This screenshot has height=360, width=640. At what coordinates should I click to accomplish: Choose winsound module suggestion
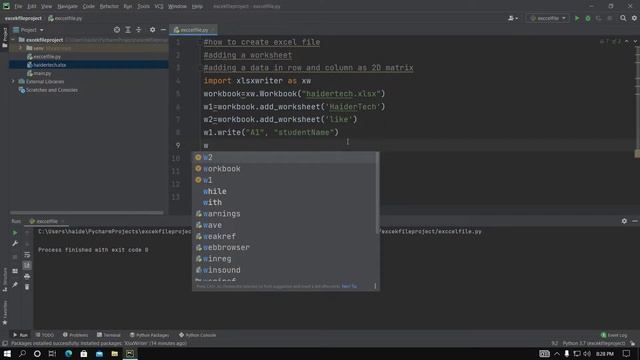(285, 270)
